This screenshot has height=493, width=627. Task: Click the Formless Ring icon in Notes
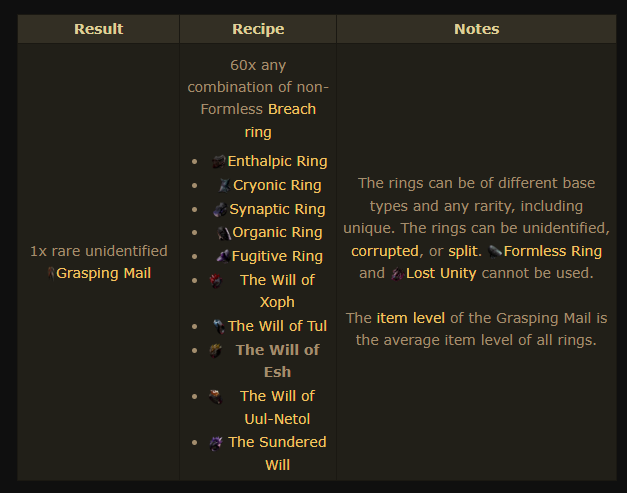(x=496, y=252)
